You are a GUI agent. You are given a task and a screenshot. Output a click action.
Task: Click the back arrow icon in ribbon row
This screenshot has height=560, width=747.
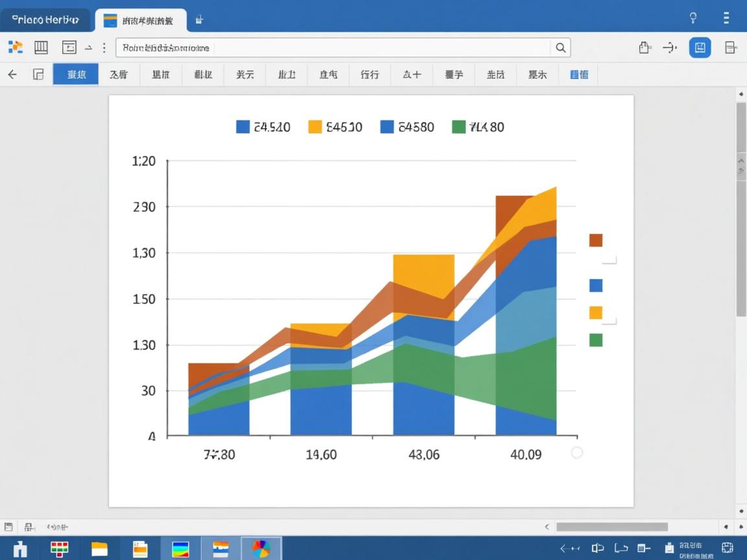[12, 75]
